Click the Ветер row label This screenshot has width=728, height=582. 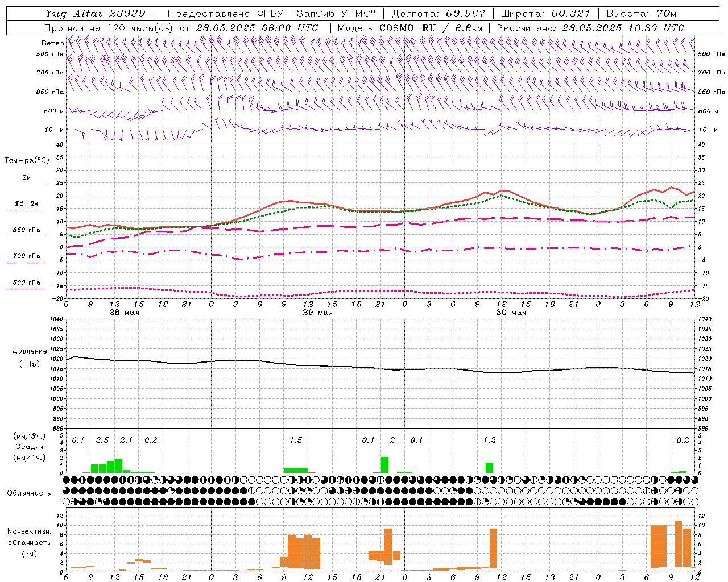(52, 43)
